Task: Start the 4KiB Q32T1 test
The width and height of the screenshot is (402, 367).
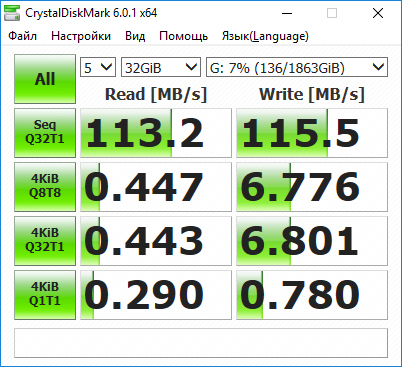Action: click(x=45, y=241)
